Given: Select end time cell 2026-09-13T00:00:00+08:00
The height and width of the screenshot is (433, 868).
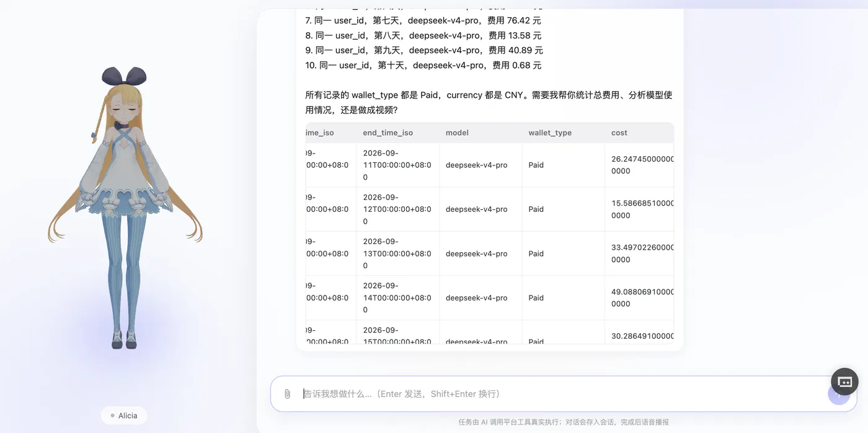Looking at the screenshot, I should pyautogui.click(x=397, y=253).
